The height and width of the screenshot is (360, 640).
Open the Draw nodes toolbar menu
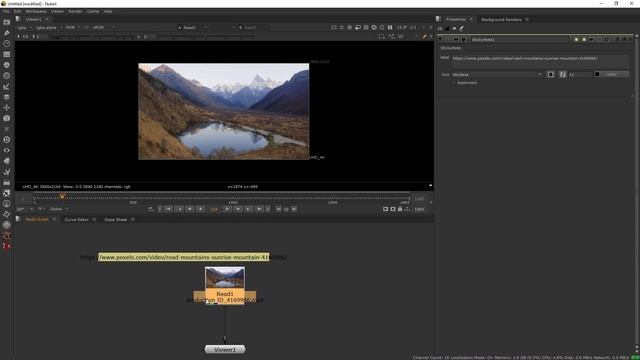(7, 33)
